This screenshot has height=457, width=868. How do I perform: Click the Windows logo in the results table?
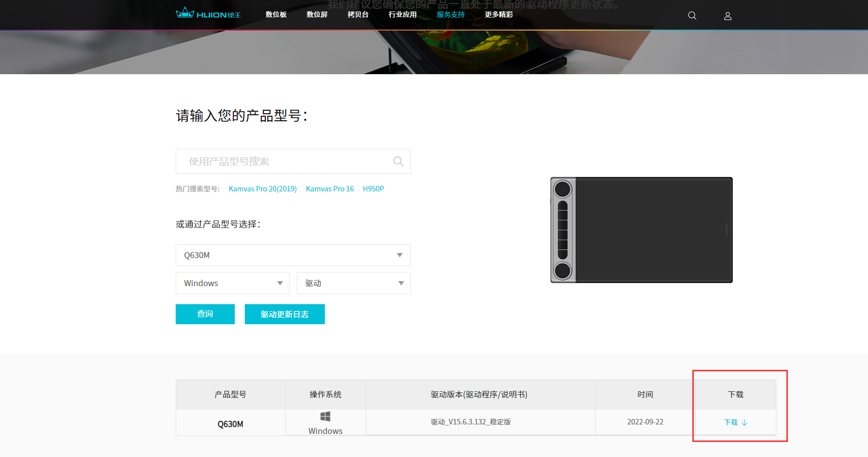325,416
